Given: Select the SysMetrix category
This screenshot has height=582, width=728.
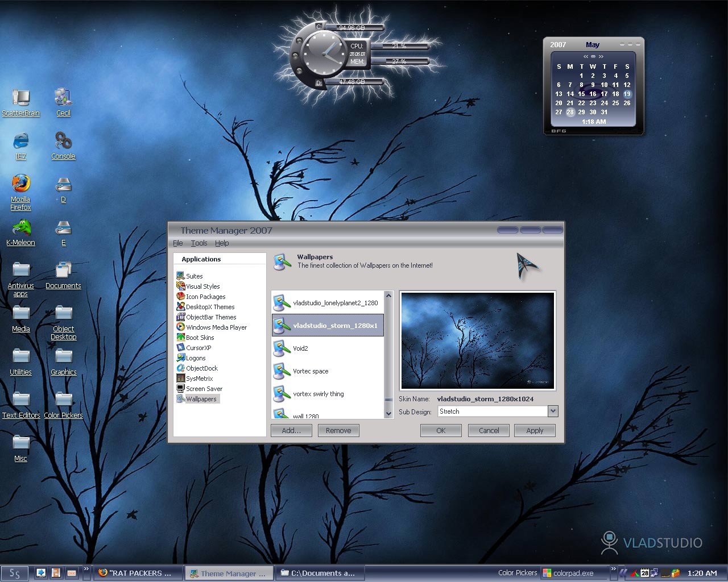Looking at the screenshot, I should (x=195, y=379).
